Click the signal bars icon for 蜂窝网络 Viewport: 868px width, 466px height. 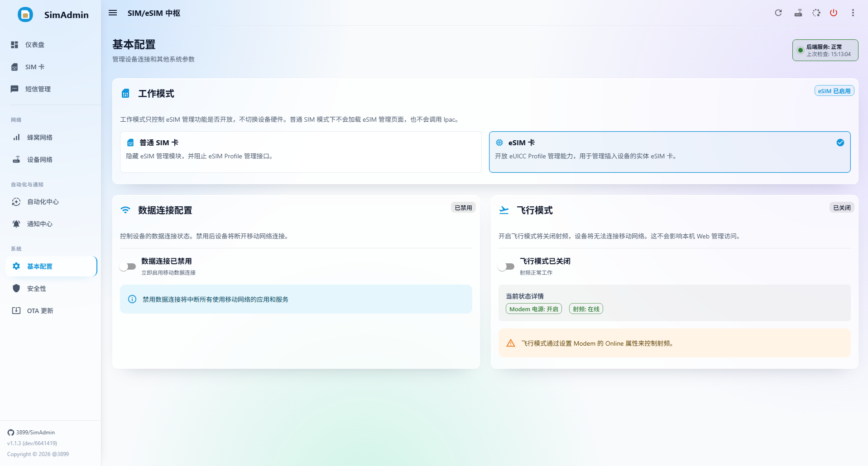click(x=16, y=138)
